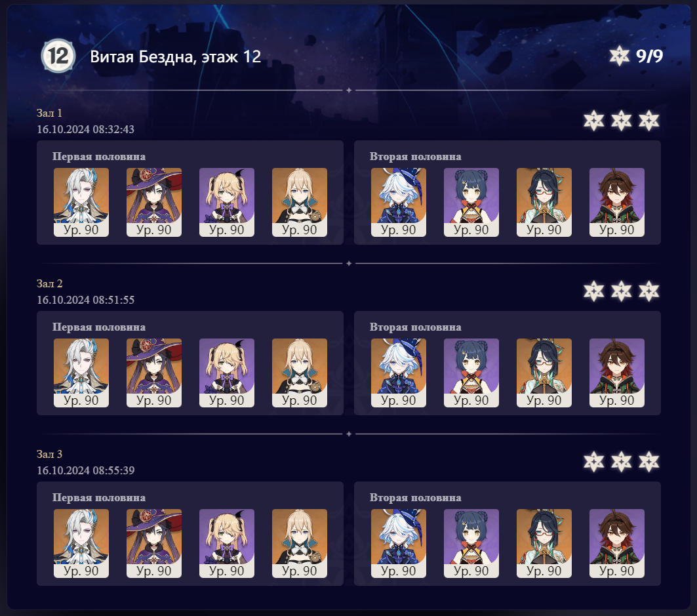
Task: Click the first star of Зал 1
Action: [594, 121]
